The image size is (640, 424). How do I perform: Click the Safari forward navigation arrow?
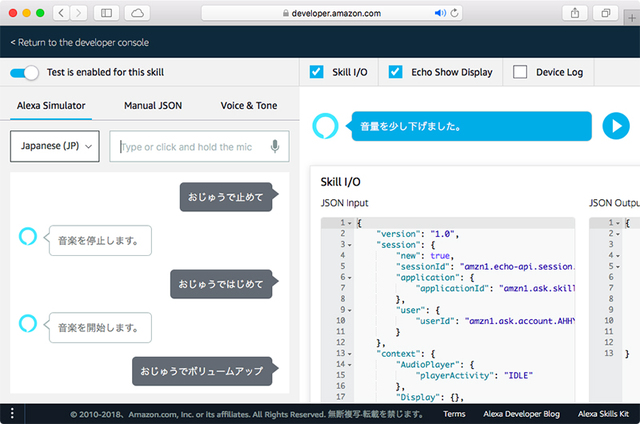click(80, 13)
